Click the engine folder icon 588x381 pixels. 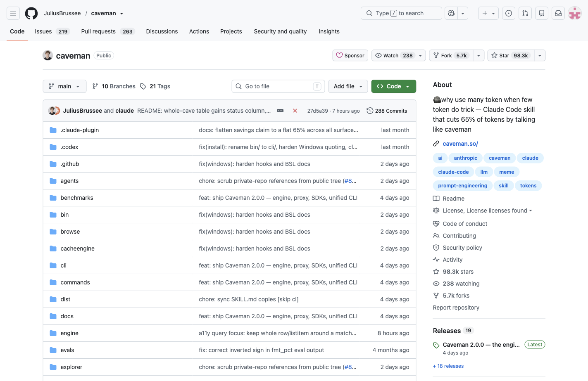(53, 333)
